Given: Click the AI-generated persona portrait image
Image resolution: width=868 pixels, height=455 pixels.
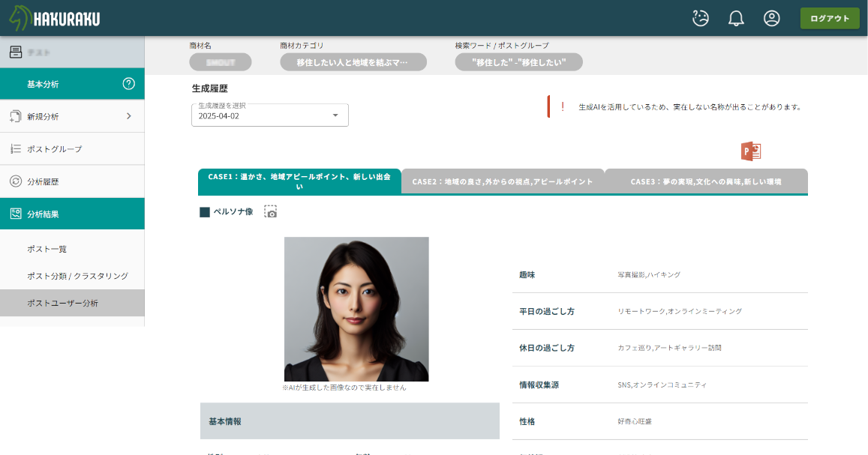Looking at the screenshot, I should [356, 309].
